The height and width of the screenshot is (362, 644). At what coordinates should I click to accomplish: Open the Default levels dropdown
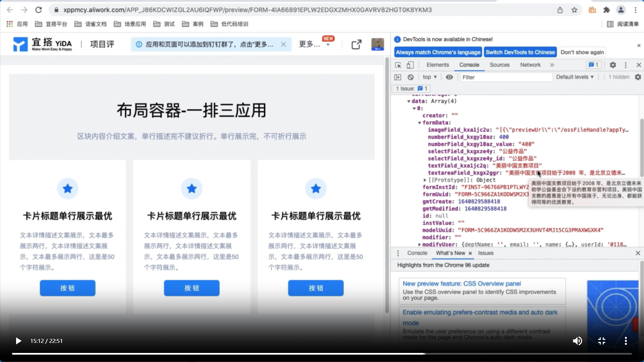(575, 77)
